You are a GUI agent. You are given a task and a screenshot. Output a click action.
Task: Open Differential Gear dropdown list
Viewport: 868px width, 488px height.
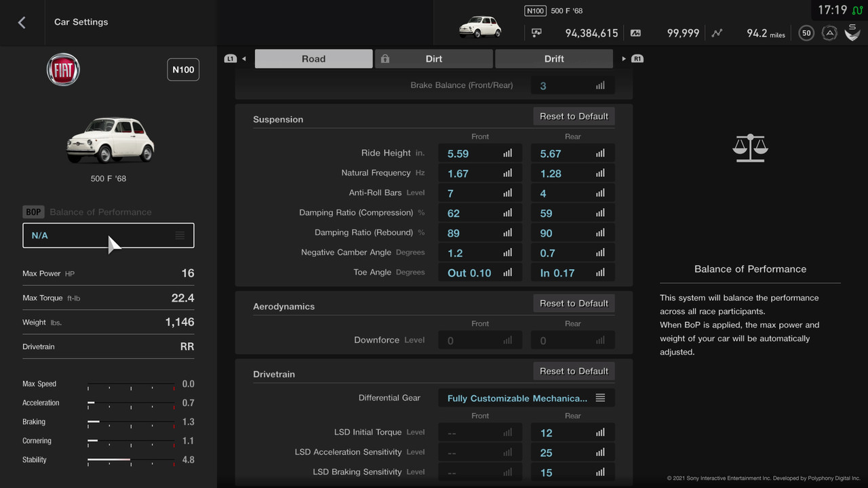pyautogui.click(x=527, y=398)
